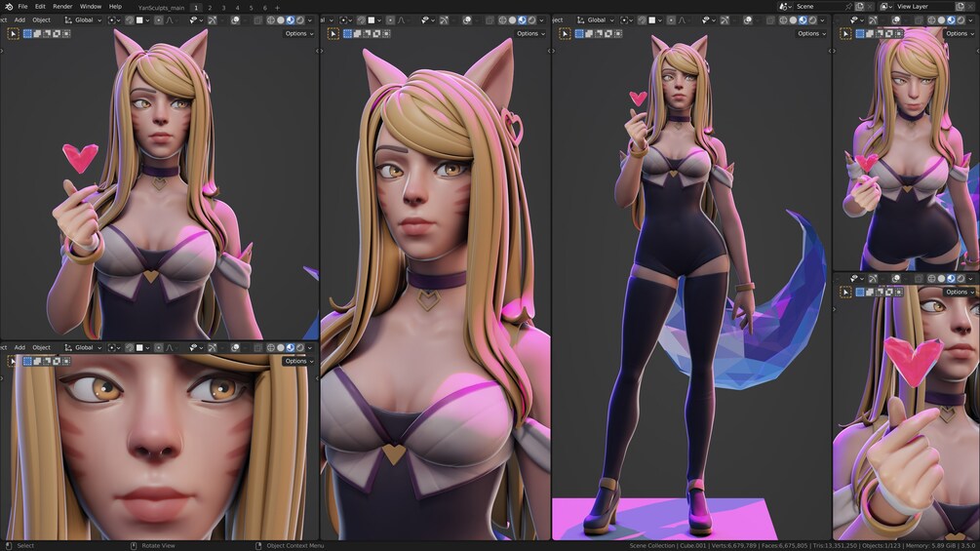This screenshot has height=551, width=980.
Task: Add a new workspace with plus button
Action: (278, 8)
